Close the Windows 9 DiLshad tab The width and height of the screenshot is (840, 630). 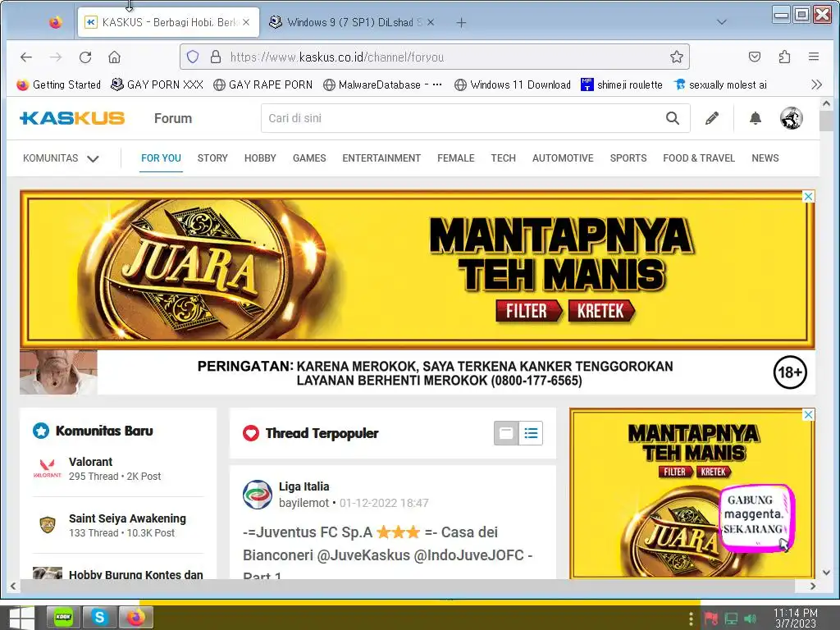(431, 22)
